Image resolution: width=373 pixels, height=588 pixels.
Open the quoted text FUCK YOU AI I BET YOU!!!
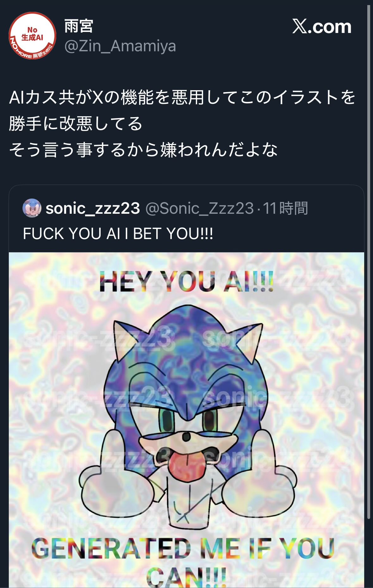(x=118, y=234)
